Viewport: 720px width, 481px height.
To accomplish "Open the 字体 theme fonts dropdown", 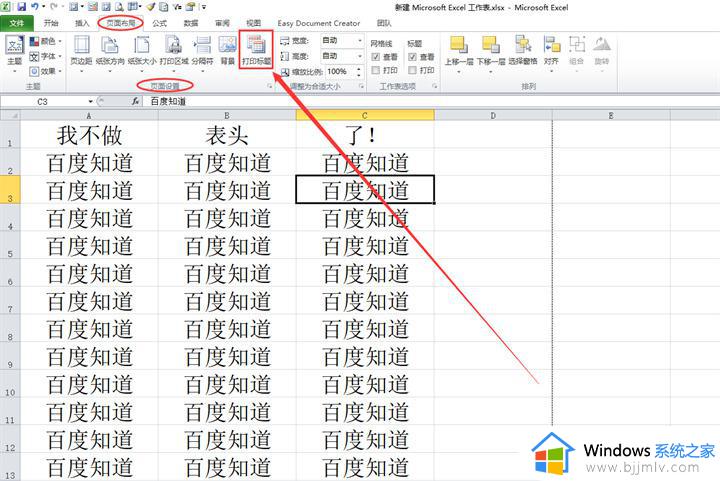I will click(x=45, y=56).
